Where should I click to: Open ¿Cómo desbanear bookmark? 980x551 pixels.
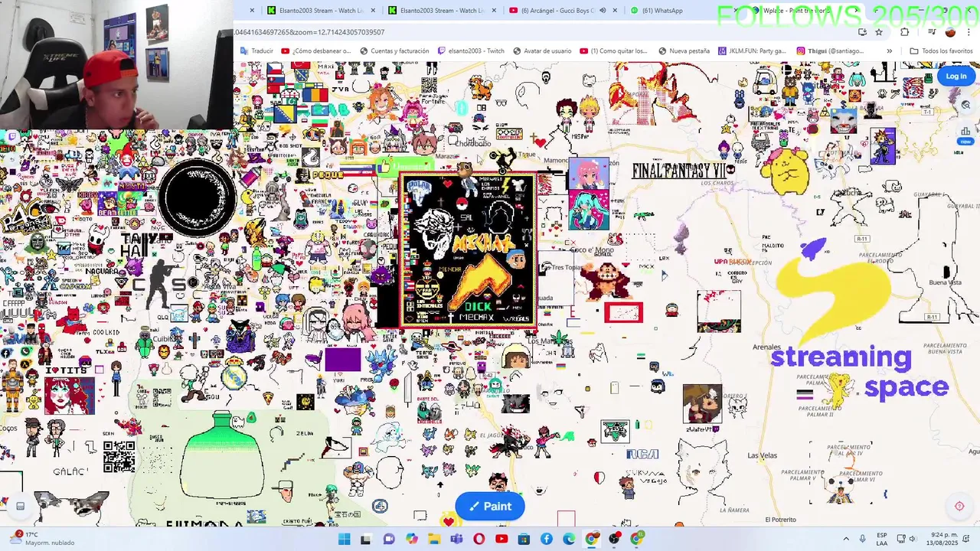point(315,51)
